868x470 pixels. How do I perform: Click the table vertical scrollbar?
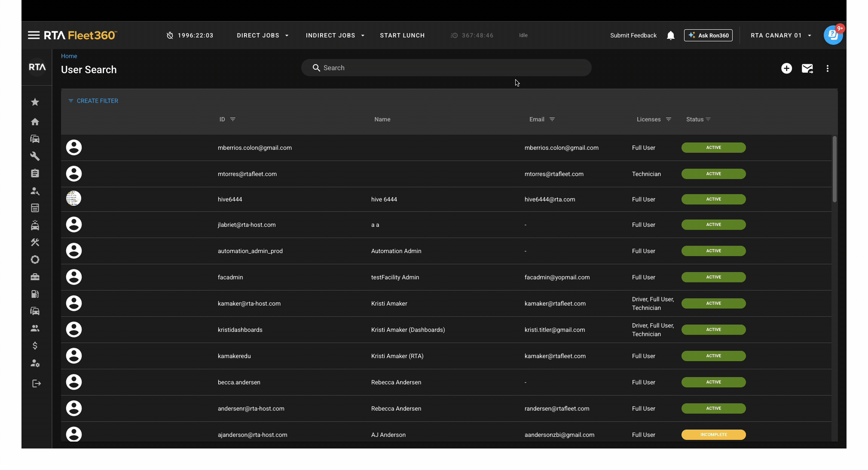[x=834, y=169]
